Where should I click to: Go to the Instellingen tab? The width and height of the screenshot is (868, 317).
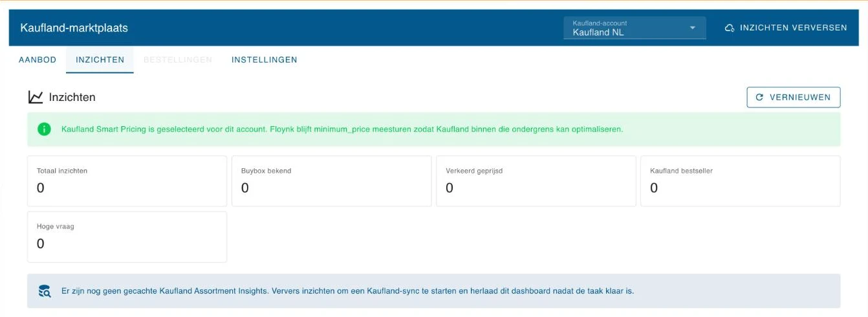click(265, 60)
